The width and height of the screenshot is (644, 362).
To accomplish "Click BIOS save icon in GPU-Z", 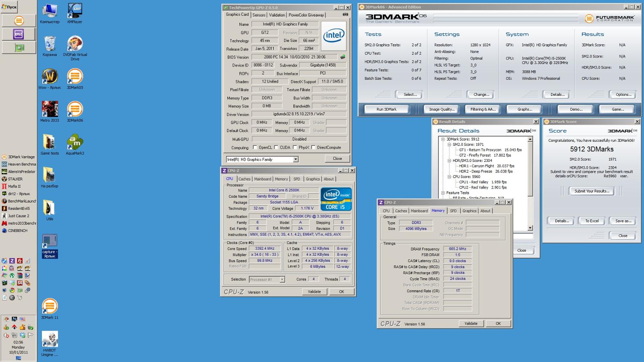I will 343,57.
